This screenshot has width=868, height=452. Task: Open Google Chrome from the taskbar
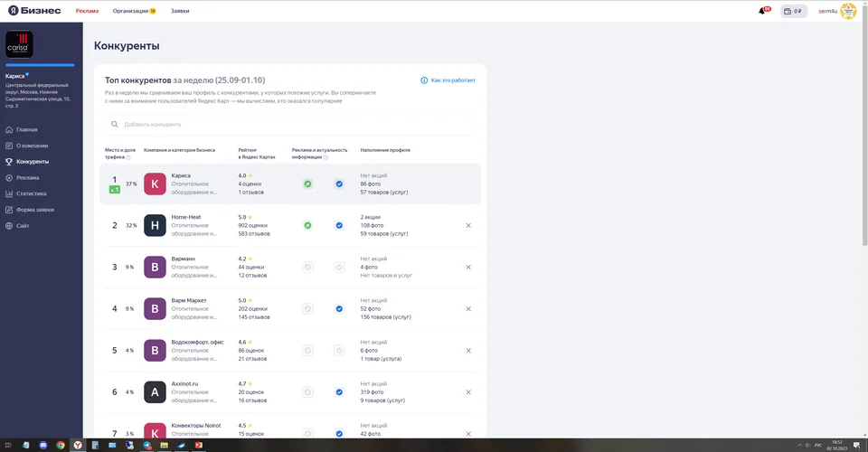pyautogui.click(x=61, y=446)
